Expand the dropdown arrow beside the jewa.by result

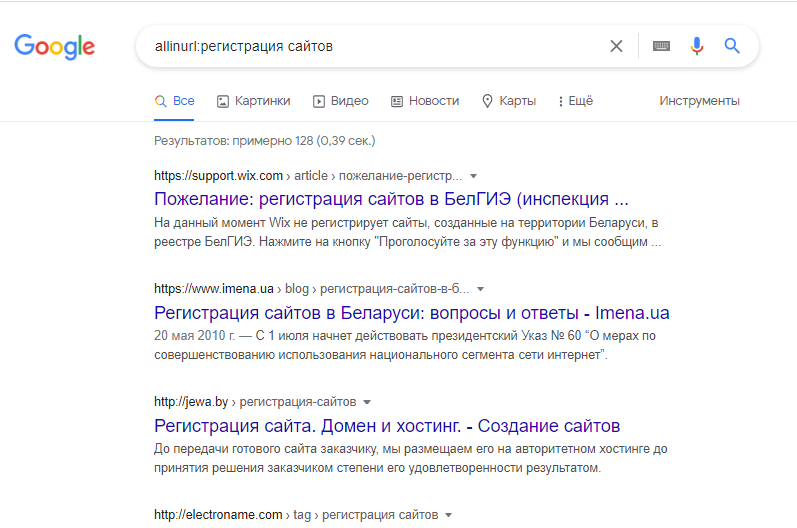point(367,402)
